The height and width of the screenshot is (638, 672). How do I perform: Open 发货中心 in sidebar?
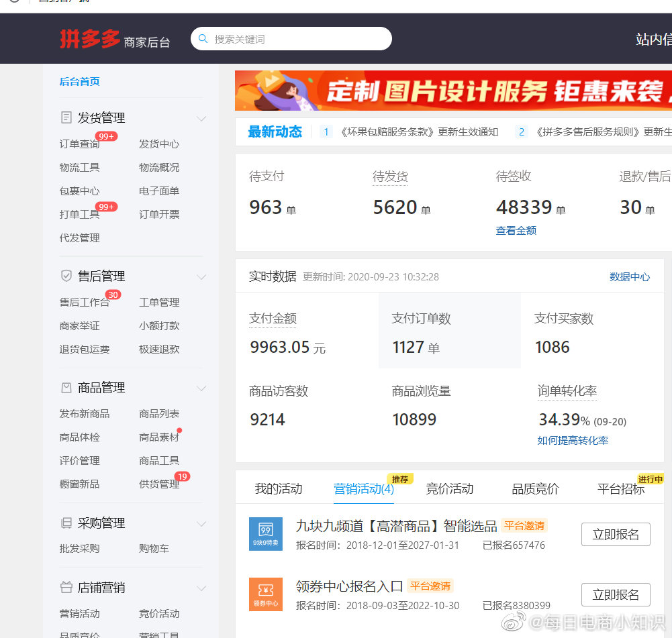[x=159, y=144]
